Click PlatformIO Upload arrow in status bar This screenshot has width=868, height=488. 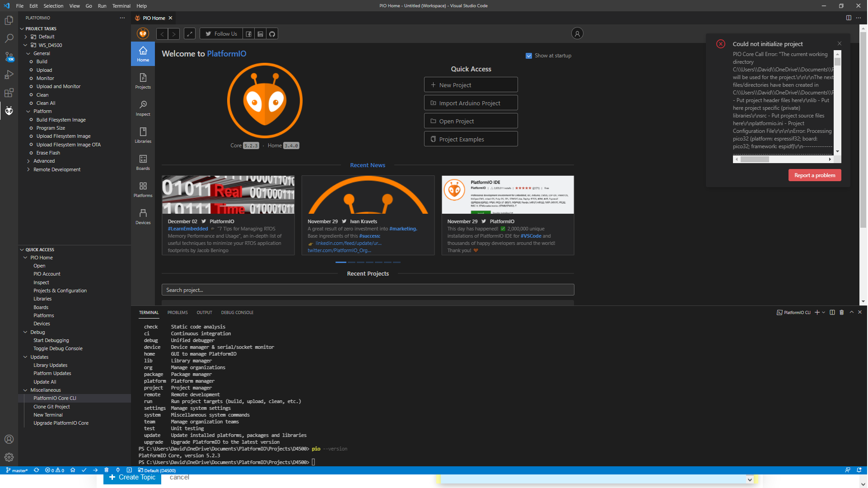(95, 470)
